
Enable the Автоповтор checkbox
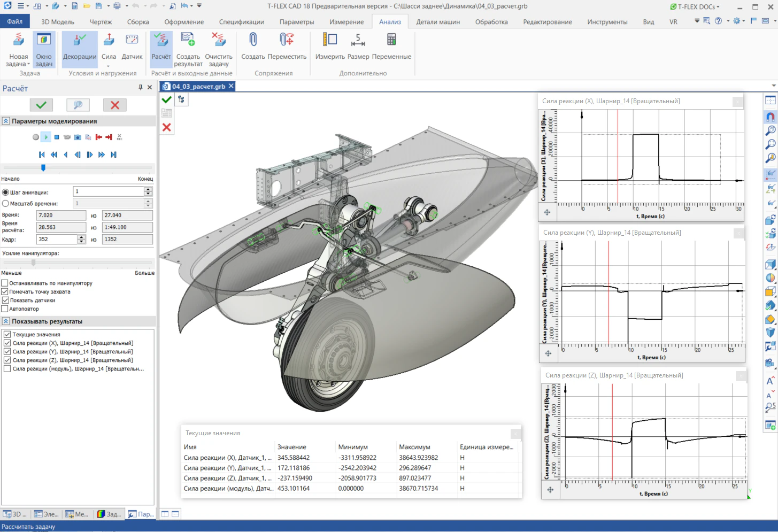pyautogui.click(x=5, y=309)
